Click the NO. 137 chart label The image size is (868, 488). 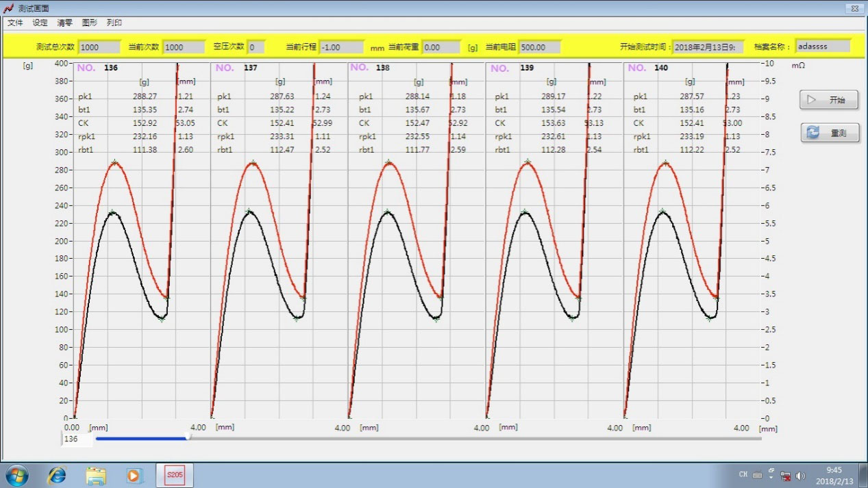(x=237, y=68)
